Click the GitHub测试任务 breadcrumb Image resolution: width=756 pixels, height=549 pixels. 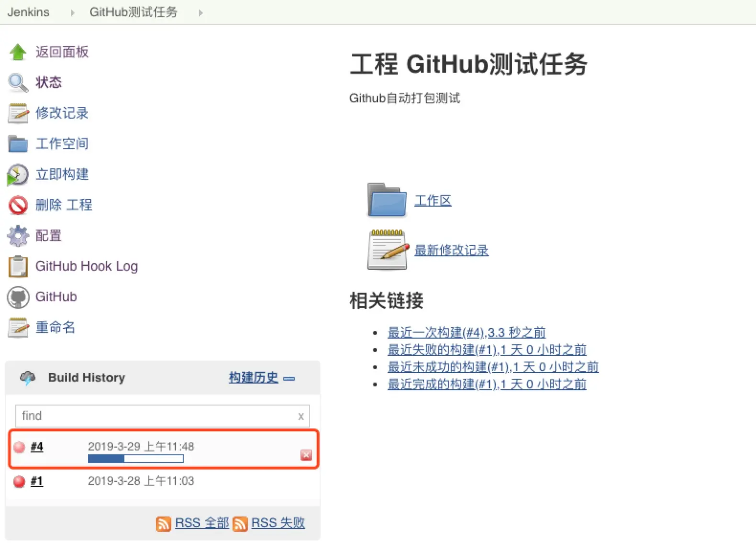pos(133,12)
